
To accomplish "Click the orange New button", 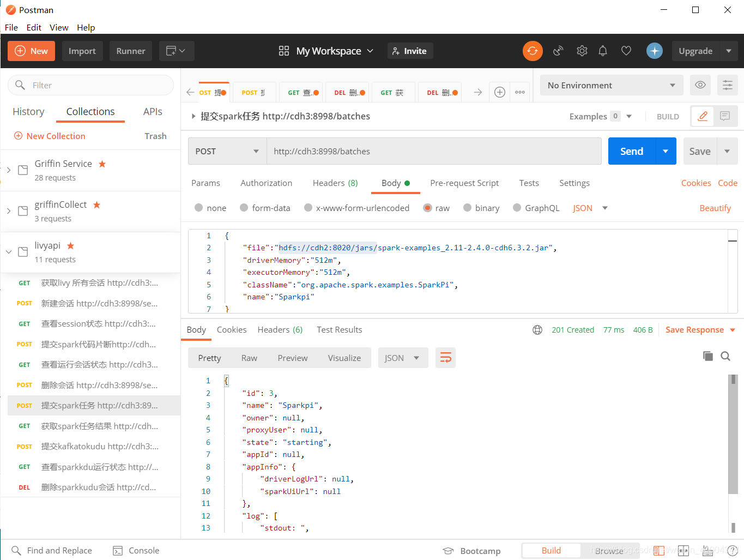I will click(32, 51).
